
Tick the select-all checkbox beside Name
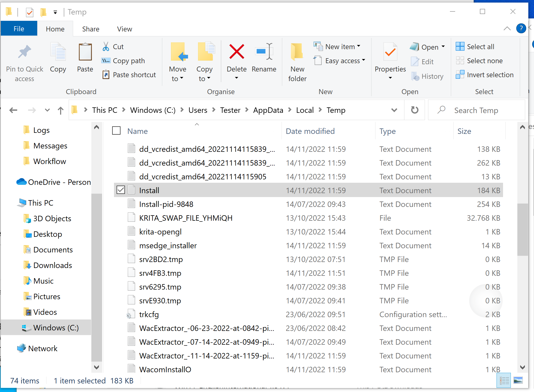tap(116, 131)
